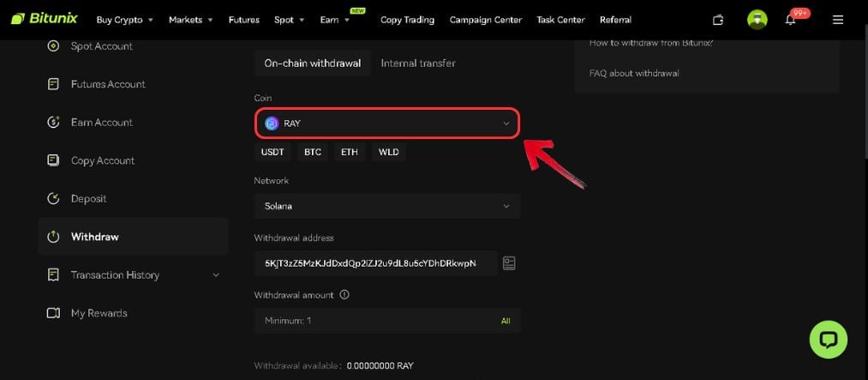
Task: Select ETH quick coin button
Action: pos(350,152)
